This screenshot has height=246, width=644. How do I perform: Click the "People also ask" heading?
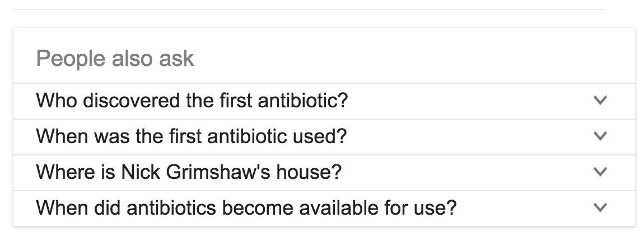(x=115, y=59)
